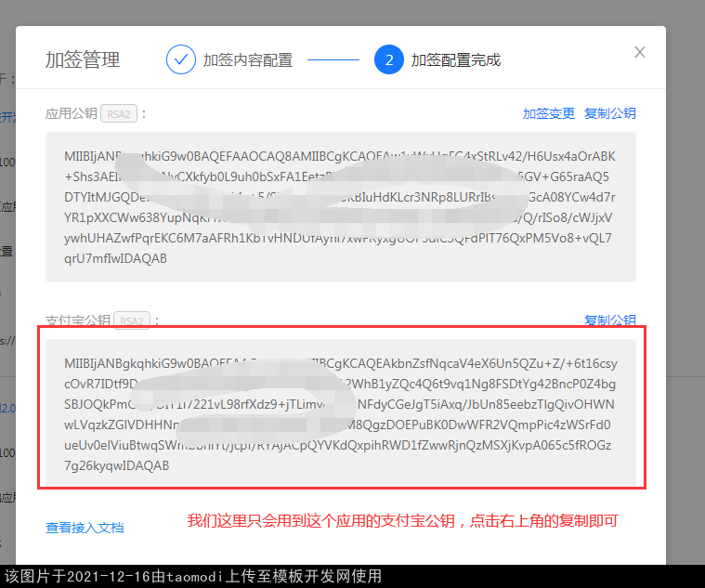Click the red annotation text about 支付宝公钥
705x588 pixels.
pyautogui.click(x=402, y=520)
